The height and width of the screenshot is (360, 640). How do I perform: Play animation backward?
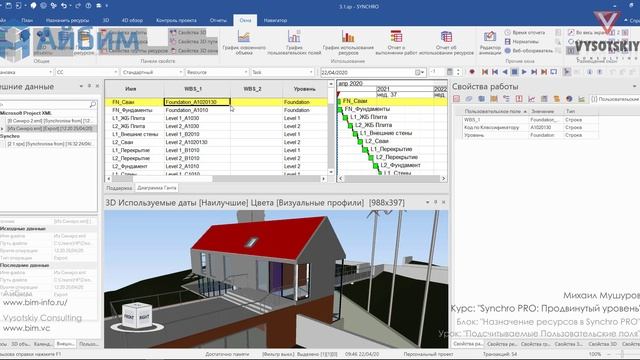504,72
